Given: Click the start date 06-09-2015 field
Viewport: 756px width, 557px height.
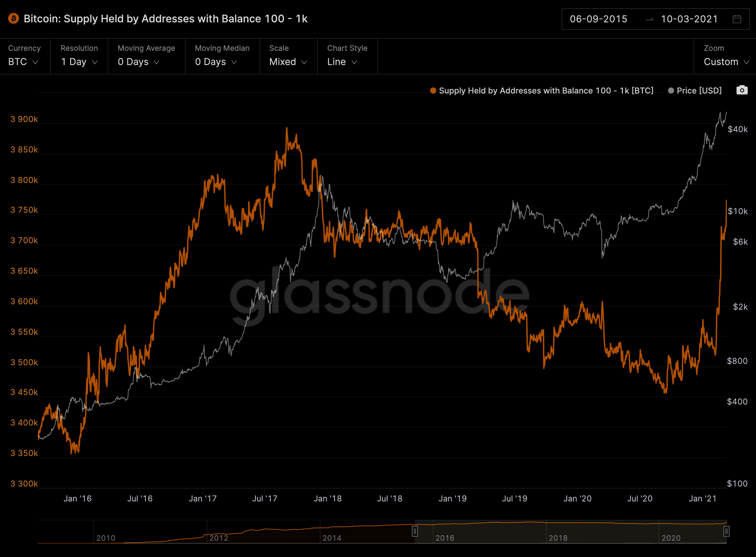Looking at the screenshot, I should pos(598,19).
